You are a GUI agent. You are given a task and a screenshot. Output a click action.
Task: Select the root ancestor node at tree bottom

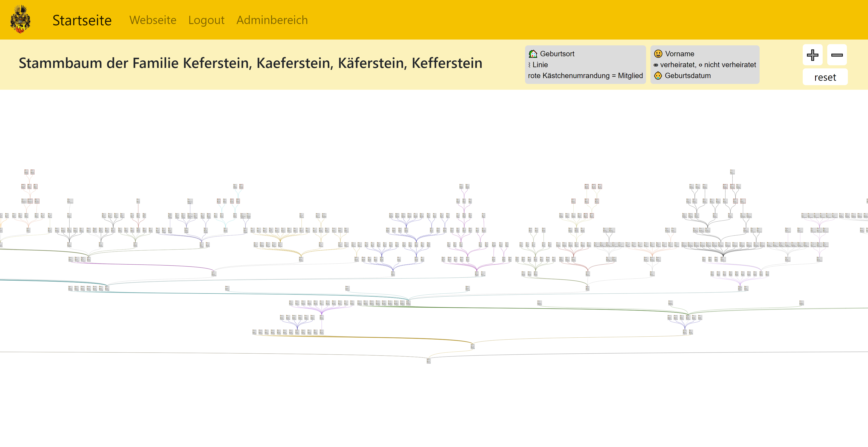tap(428, 361)
